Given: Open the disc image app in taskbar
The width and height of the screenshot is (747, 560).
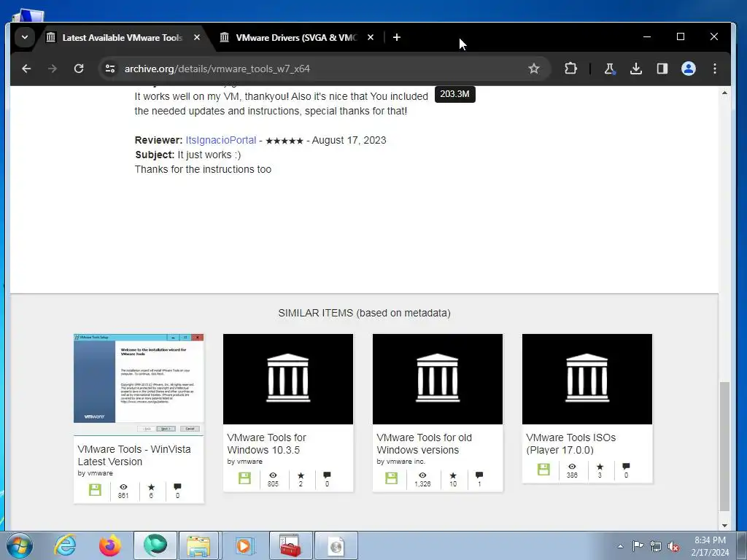Looking at the screenshot, I should click(x=336, y=545).
